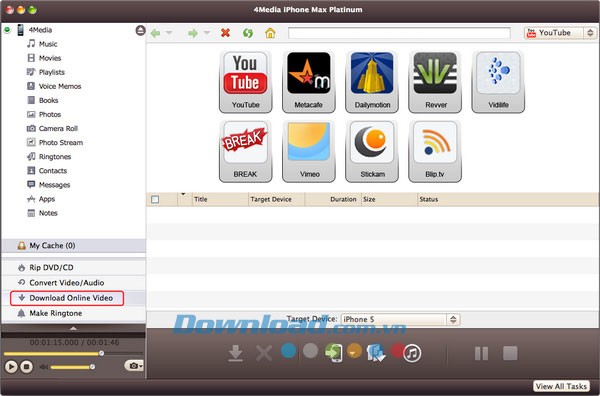Open the Target Device iPhone 5 dropdown
Viewport: 600px width, 396px height.
click(400, 319)
